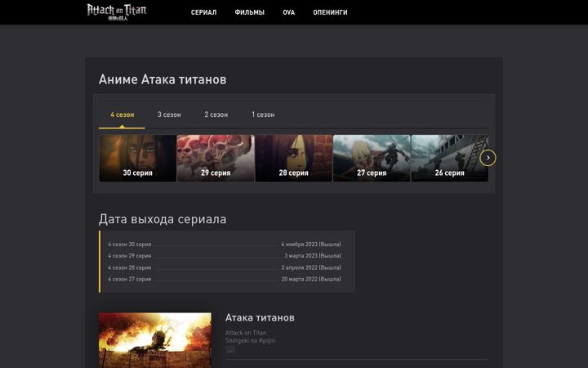Open the 28 серия thumbnail
588x368 pixels.
(294, 158)
